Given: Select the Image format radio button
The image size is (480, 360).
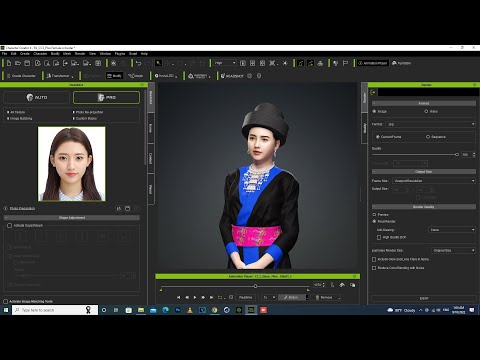Looking at the screenshot, I should [x=374, y=111].
